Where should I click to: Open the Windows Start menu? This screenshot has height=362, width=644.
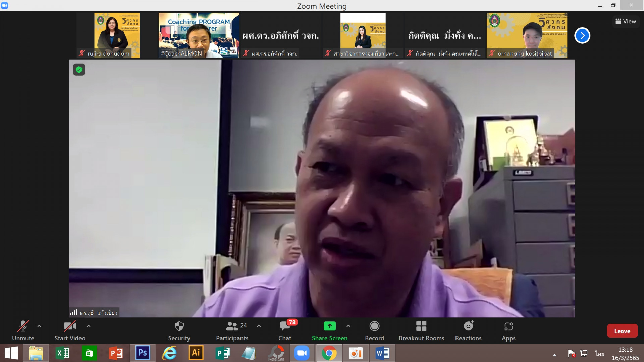click(x=11, y=353)
